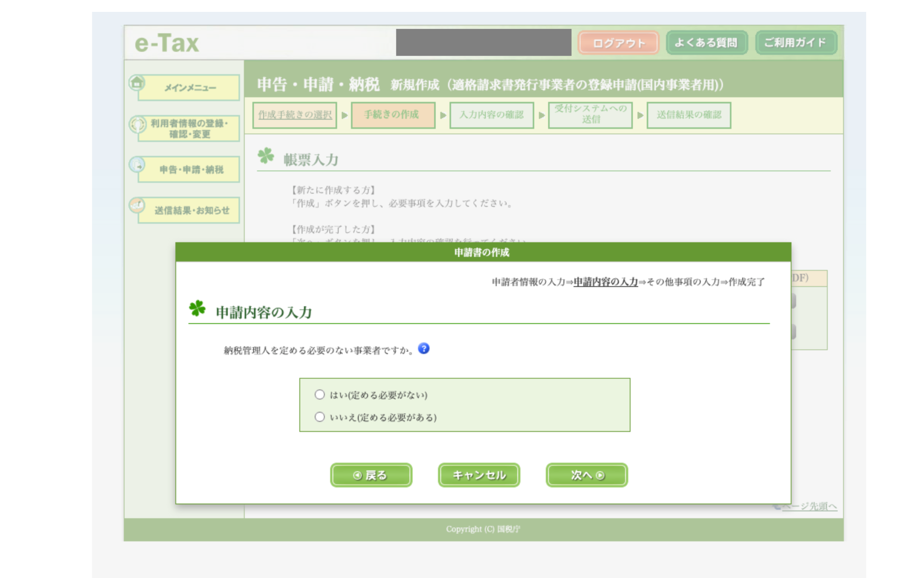Click the 利用者情報の登録 sidebar icon
The width and height of the screenshot is (924, 578).
click(x=137, y=124)
